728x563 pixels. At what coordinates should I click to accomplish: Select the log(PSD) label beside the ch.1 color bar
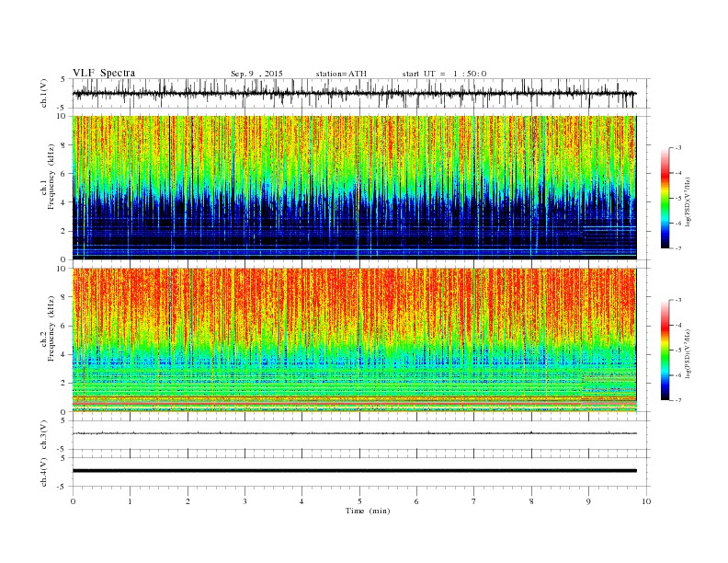point(688,202)
